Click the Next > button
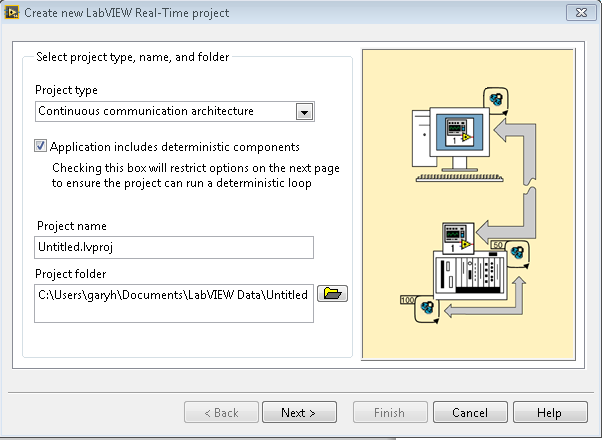Image resolution: width=602 pixels, height=440 pixels. point(299,412)
